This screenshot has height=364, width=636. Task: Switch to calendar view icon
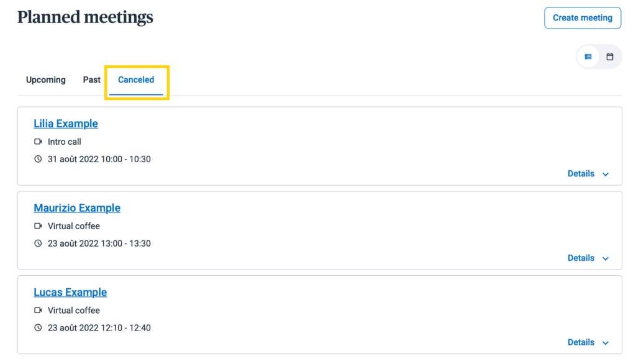point(610,57)
